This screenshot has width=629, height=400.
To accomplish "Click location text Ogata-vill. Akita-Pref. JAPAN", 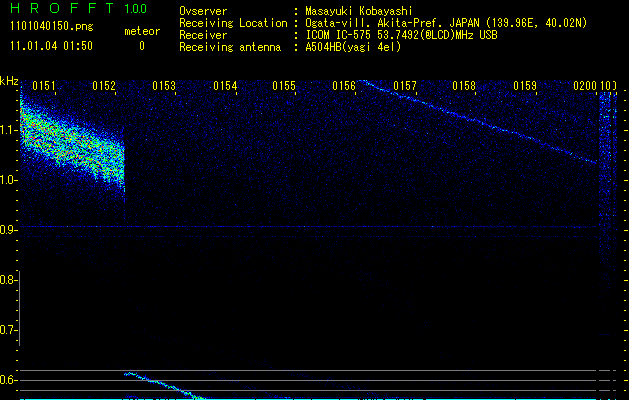I will 392,23.
